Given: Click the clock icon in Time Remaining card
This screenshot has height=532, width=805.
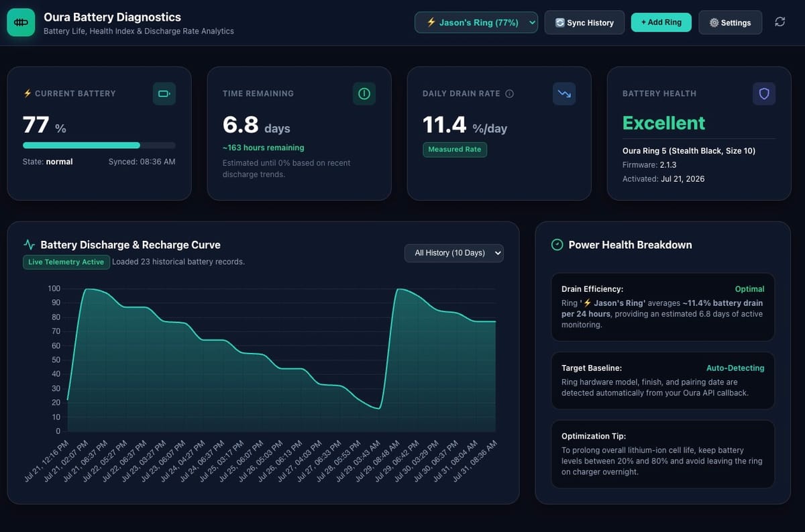Looking at the screenshot, I should pyautogui.click(x=364, y=94).
